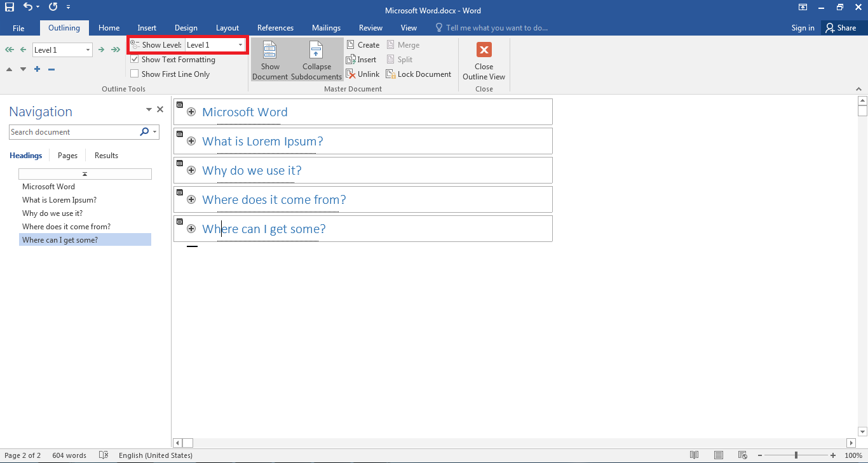
Task: Click the Move Up triangle in Outline Tools
Action: (9, 69)
